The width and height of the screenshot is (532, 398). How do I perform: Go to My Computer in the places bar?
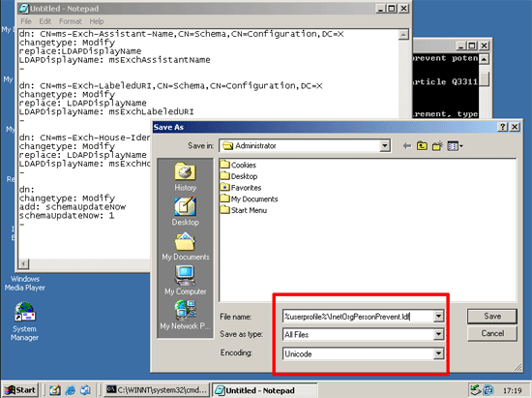(186, 281)
